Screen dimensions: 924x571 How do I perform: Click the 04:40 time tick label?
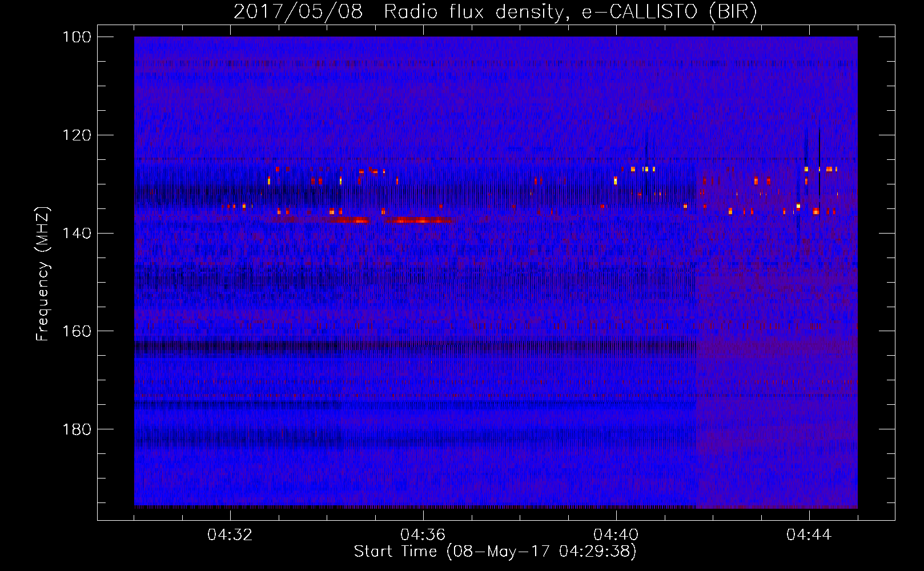click(616, 535)
